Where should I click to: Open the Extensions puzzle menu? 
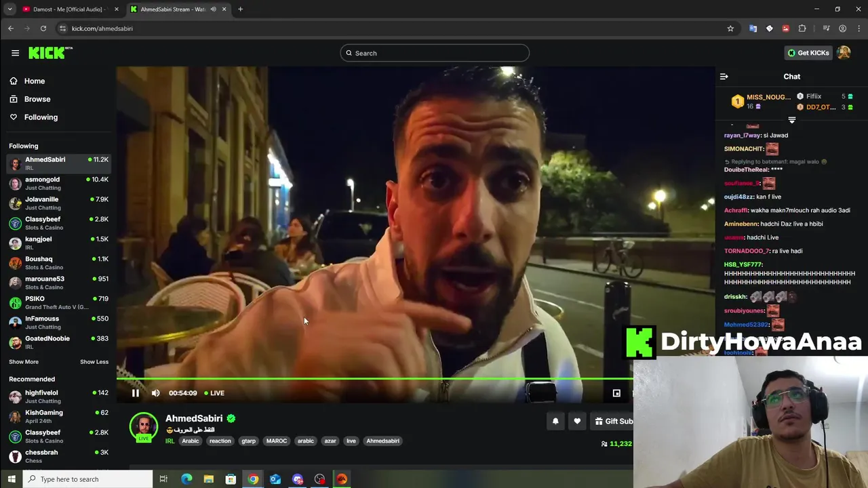802,28
